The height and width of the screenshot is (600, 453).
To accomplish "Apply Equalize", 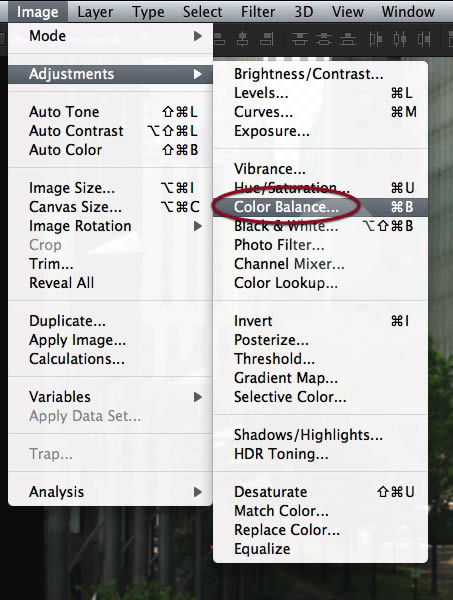I will tap(320, 549).
